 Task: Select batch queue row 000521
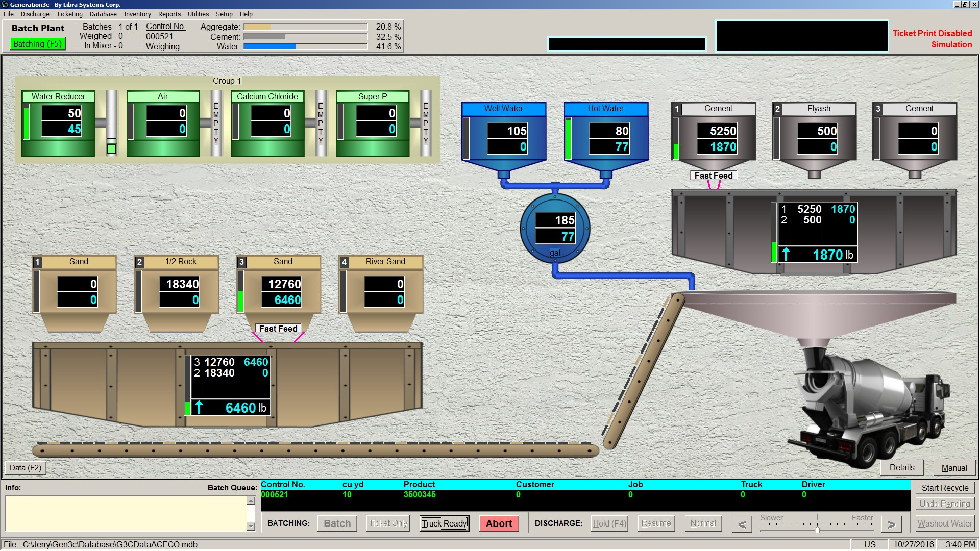[x=585, y=495]
